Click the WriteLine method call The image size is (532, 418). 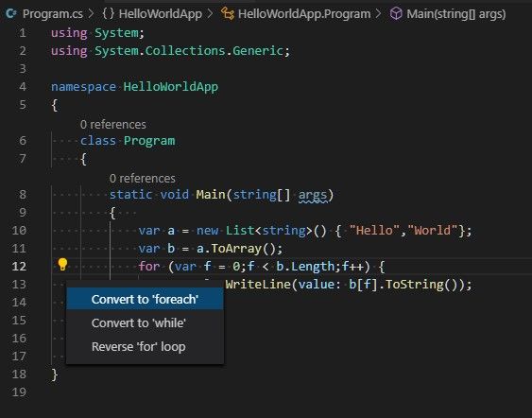(258, 285)
